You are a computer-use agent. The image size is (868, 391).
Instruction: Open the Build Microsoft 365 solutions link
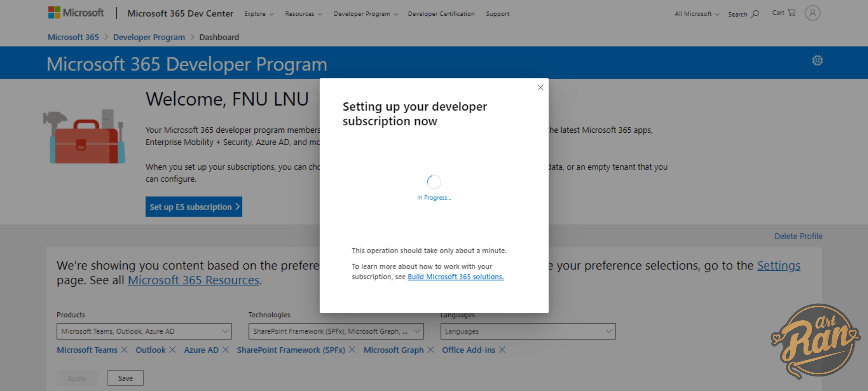click(455, 276)
